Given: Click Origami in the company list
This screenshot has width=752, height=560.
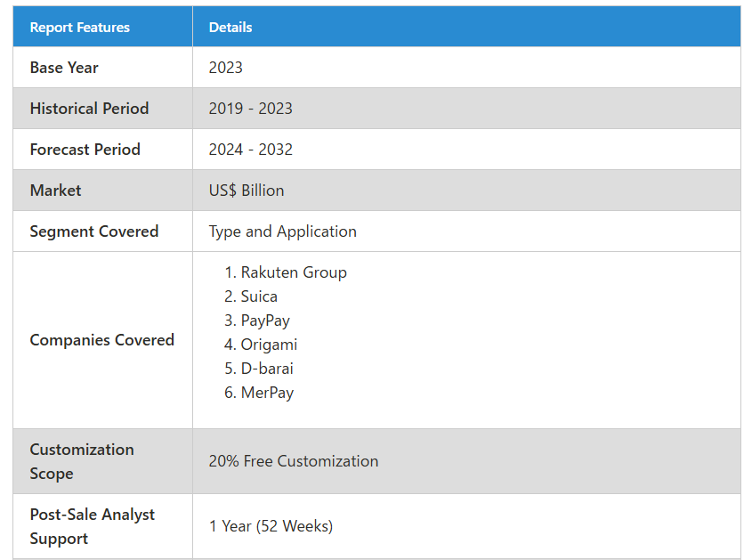Looking at the screenshot, I should tap(269, 345).
